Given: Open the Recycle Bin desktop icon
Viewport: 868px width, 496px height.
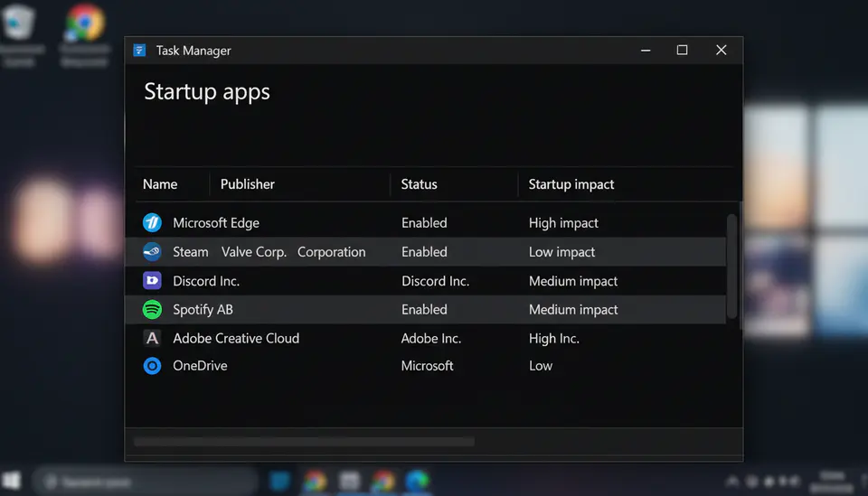Looking at the screenshot, I should point(21,34).
